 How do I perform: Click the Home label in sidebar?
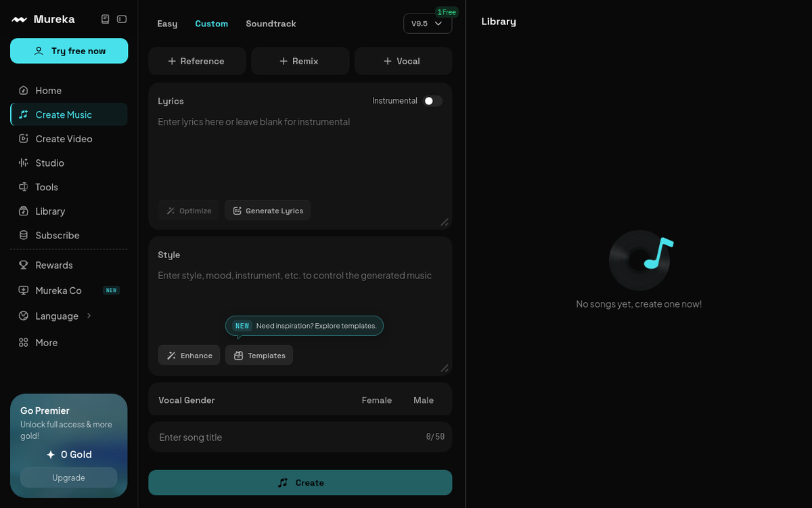(49, 91)
